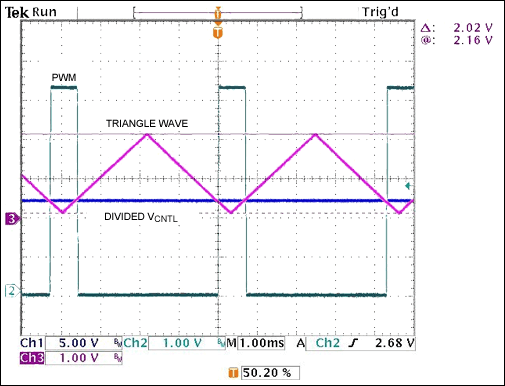This screenshot has width=505, height=386.
Task: Click the DIVIDED VCNTL label
Action: (141, 217)
